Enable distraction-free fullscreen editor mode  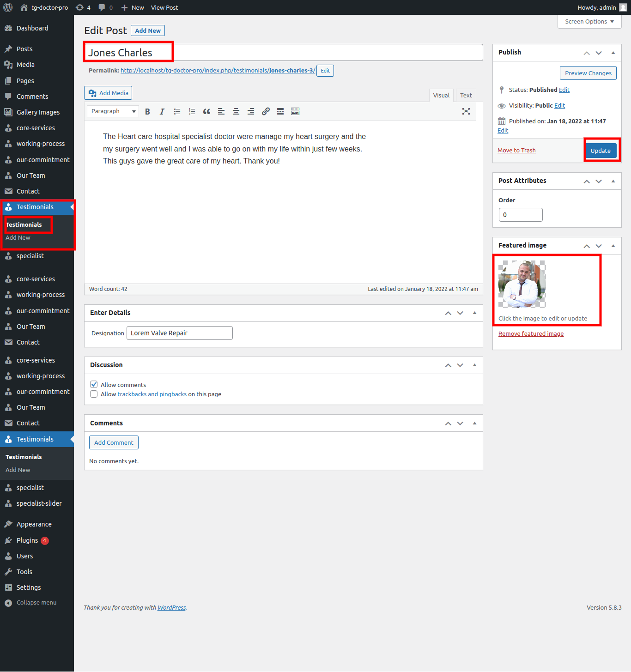pyautogui.click(x=466, y=112)
